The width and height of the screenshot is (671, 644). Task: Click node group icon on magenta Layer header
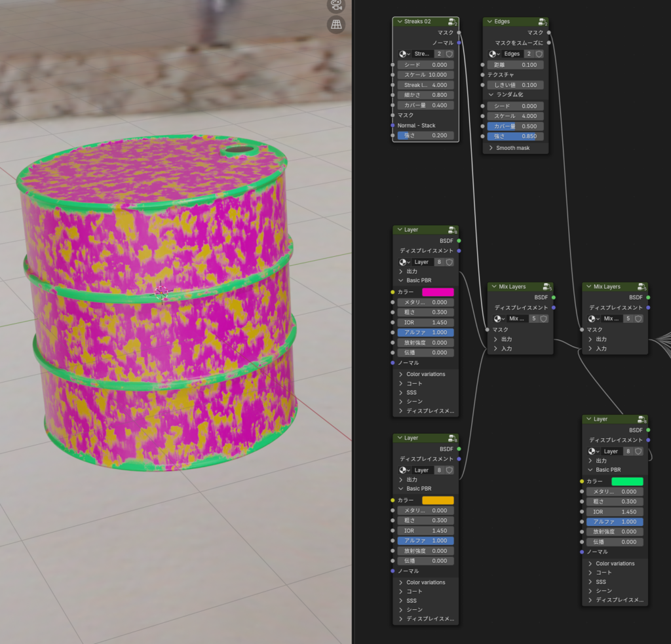pyautogui.click(x=452, y=231)
